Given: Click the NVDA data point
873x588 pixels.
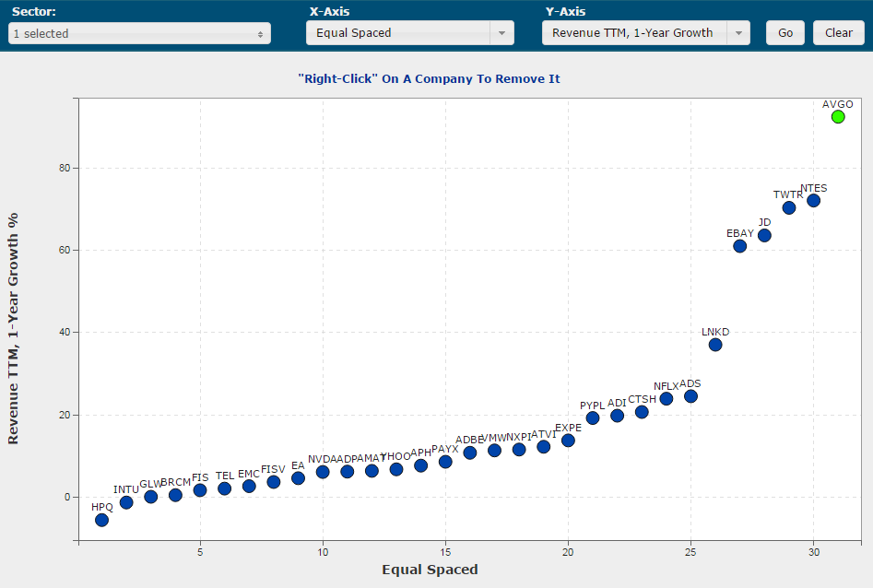Looking at the screenshot, I should (x=323, y=472).
